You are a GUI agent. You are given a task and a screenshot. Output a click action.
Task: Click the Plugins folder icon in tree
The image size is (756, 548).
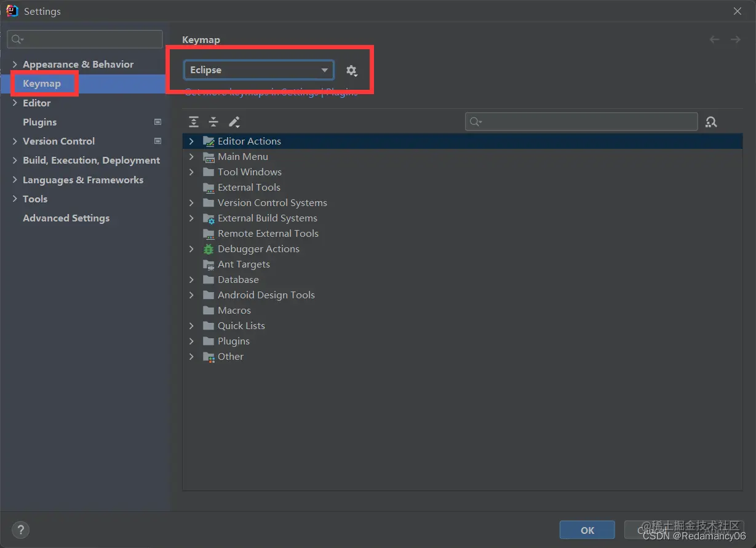coord(209,341)
